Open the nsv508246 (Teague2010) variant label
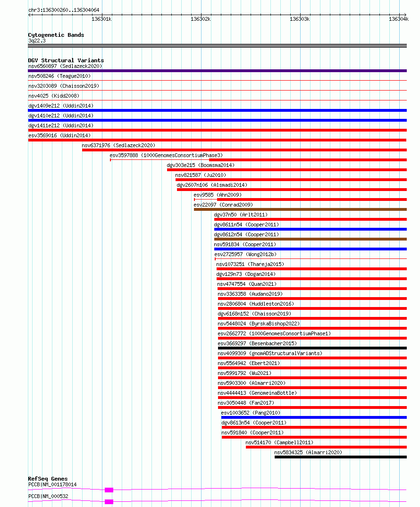 tap(59, 76)
